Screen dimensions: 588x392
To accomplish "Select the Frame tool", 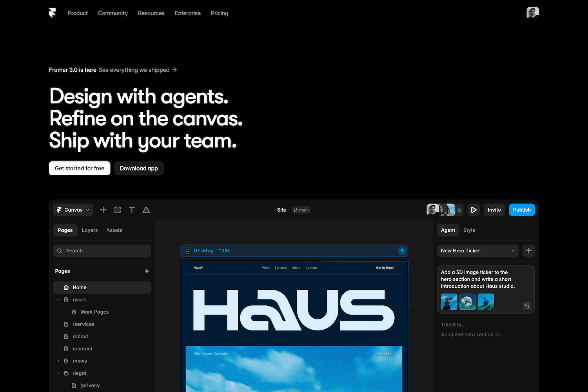I will click(118, 210).
